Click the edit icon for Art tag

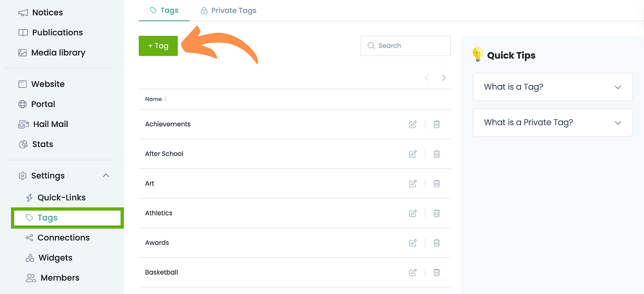[413, 184]
